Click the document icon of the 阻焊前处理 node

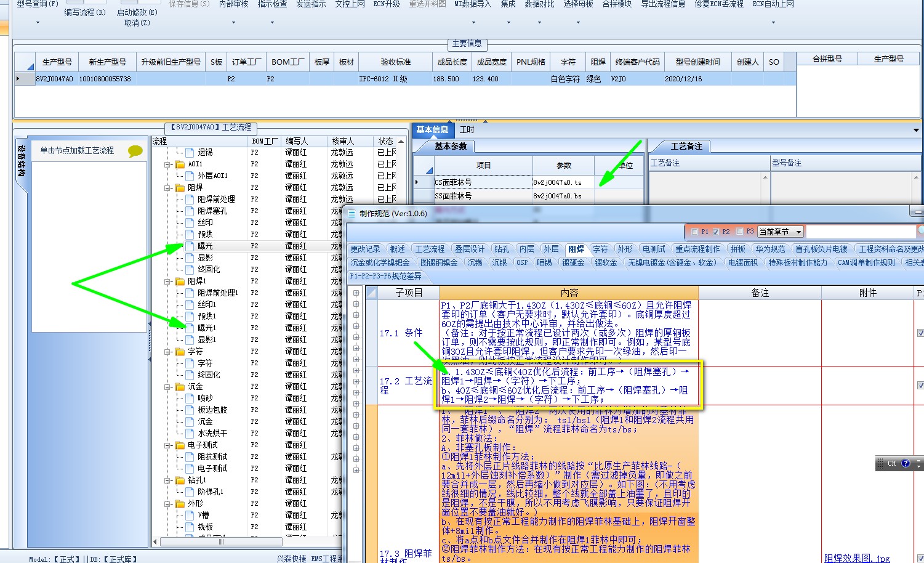pos(190,200)
